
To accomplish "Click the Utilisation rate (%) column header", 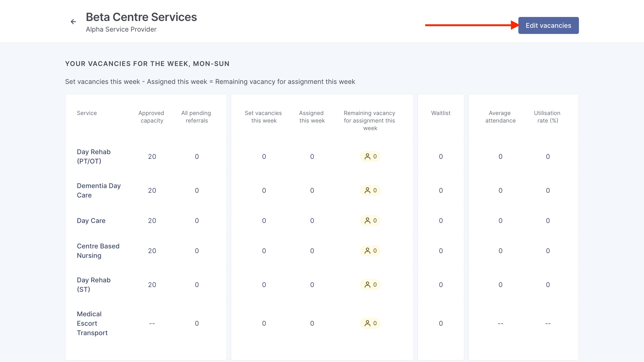I will 547,117.
